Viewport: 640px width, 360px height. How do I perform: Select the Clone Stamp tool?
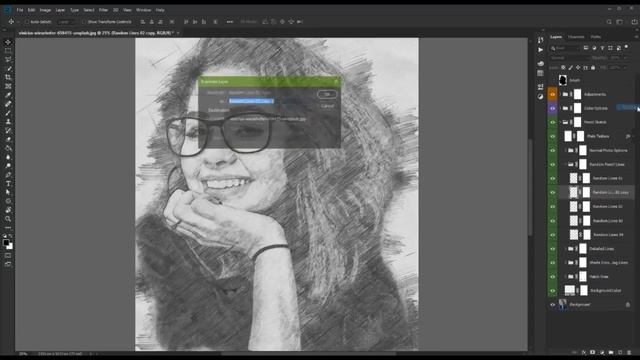(x=8, y=122)
